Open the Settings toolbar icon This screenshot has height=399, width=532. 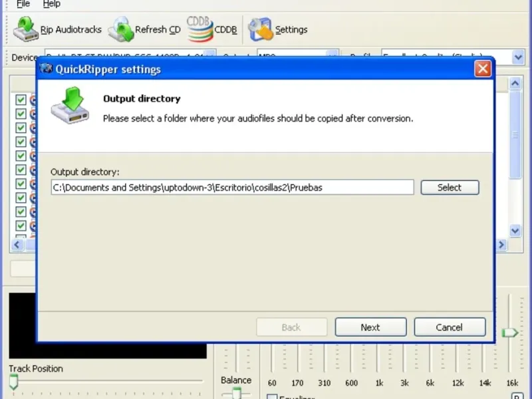click(x=261, y=29)
